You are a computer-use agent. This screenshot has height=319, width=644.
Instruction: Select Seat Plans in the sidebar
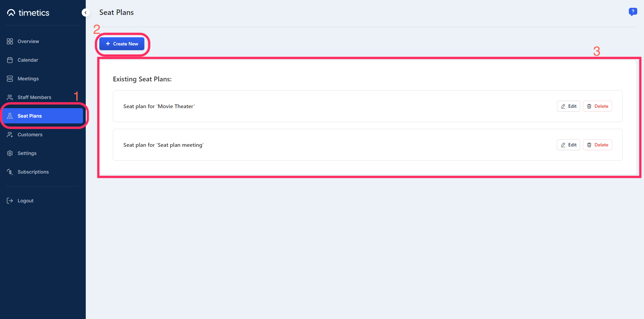[x=30, y=116]
